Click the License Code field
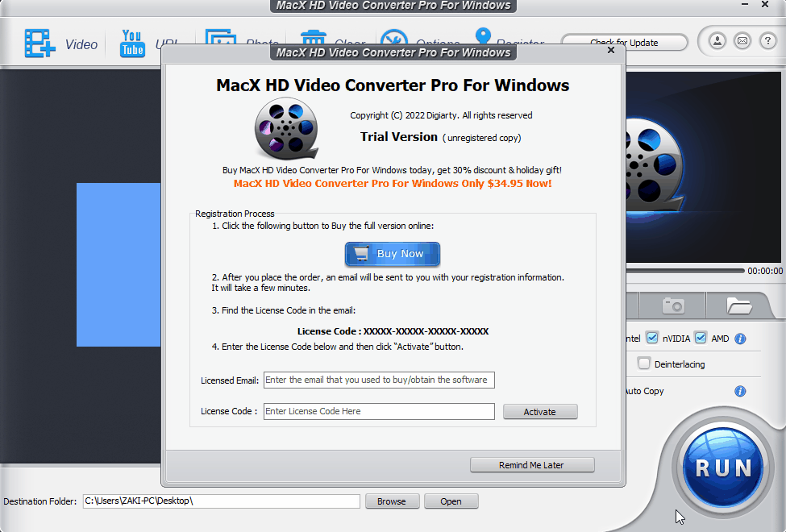 [379, 411]
